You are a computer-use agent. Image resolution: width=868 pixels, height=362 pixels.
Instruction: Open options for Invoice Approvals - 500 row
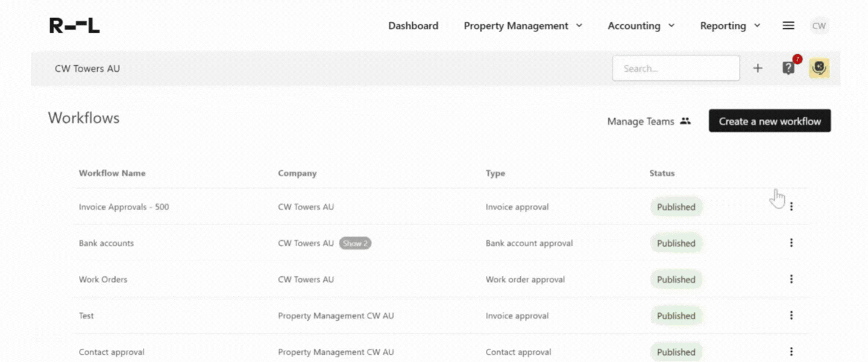(791, 206)
